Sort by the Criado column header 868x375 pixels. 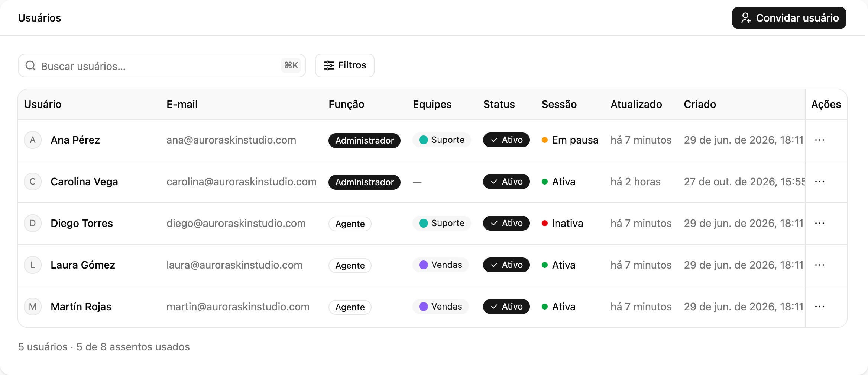click(x=700, y=104)
